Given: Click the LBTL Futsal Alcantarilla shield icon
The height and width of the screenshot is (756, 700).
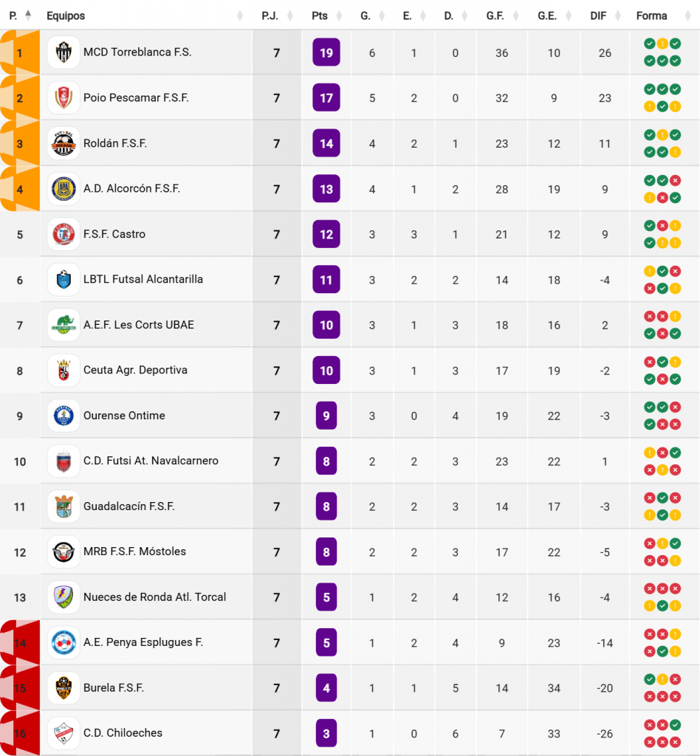Looking at the screenshot, I should [64, 280].
